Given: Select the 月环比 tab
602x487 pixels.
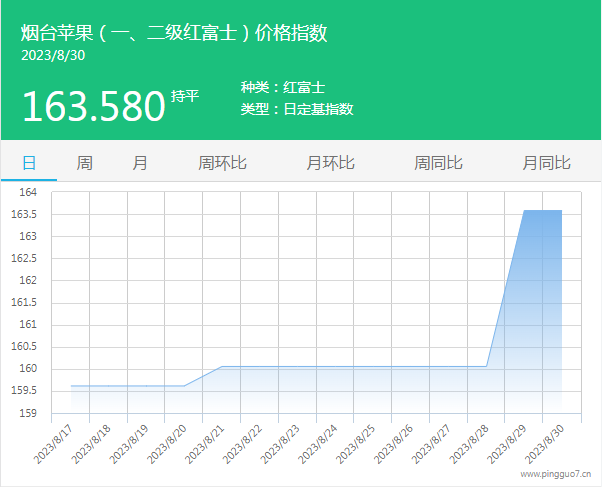Looking at the screenshot, I should (330, 163).
